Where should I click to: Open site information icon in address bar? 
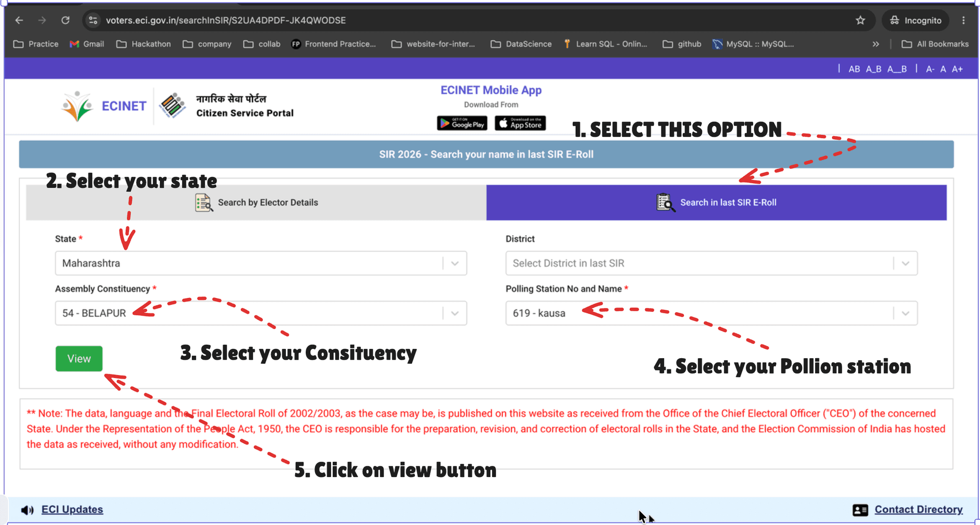point(93,20)
